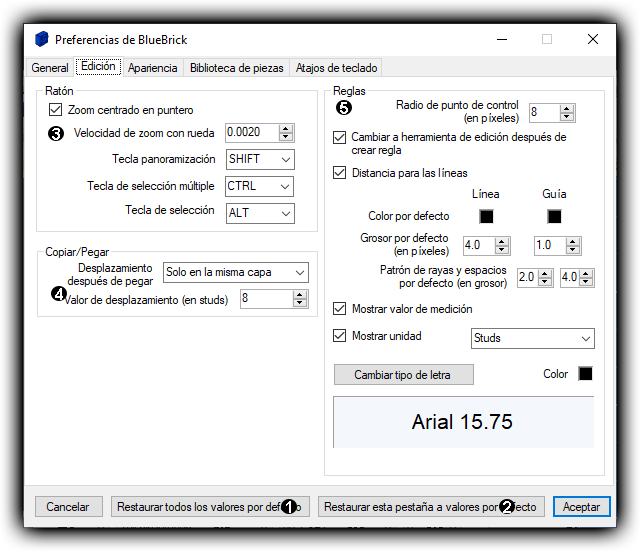This screenshot has height=551, width=640.
Task: Switch to the General tab
Action: pyautogui.click(x=50, y=67)
